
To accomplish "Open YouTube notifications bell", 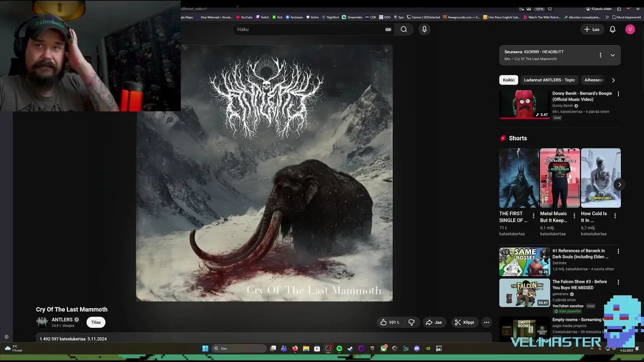I will click(612, 29).
